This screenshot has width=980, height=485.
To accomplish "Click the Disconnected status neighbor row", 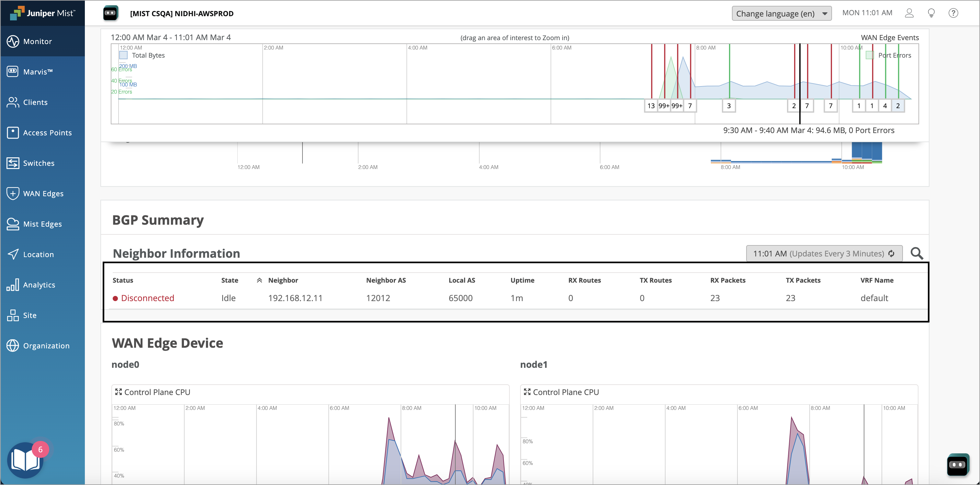I will point(147,298).
